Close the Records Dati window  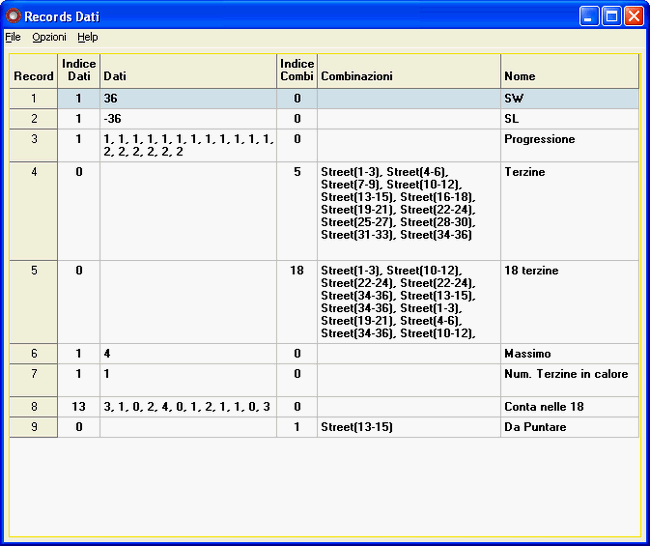click(633, 16)
